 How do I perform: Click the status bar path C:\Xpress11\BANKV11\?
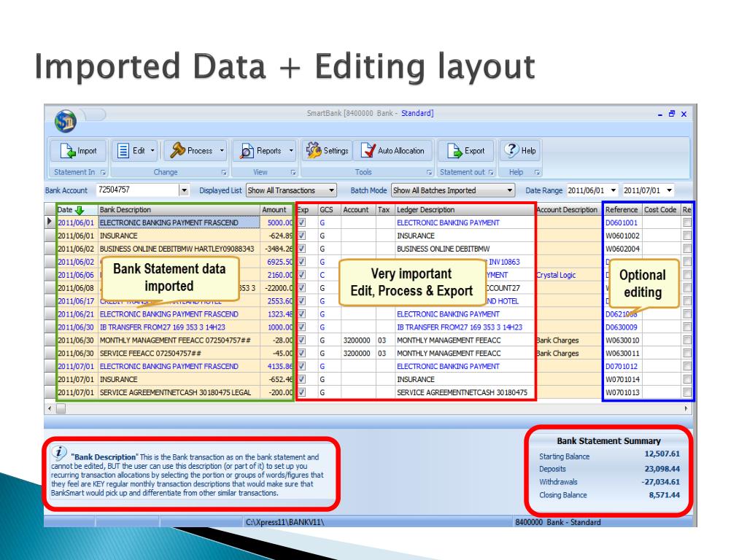(285, 522)
